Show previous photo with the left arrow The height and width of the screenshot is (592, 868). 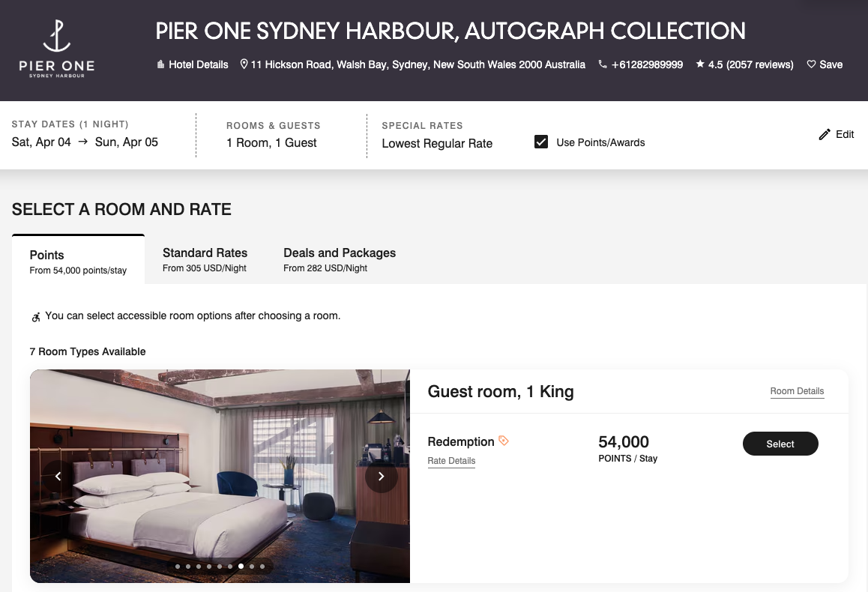(58, 476)
